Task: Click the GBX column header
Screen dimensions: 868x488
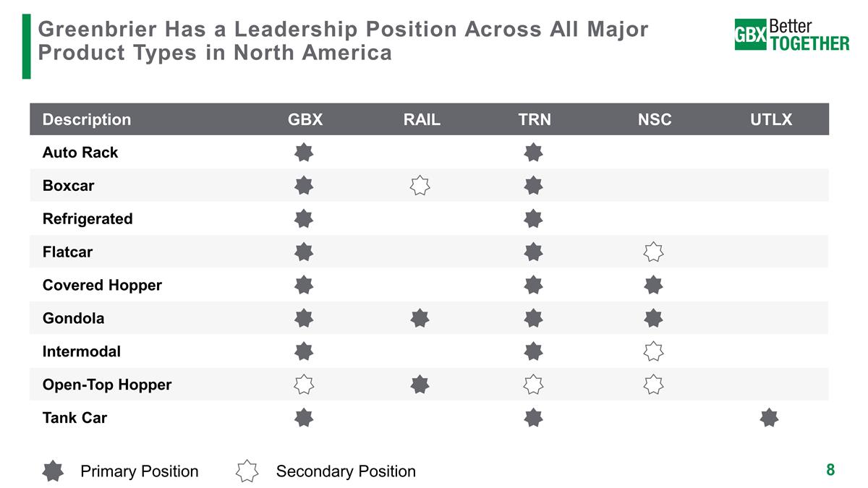Action: 305,119
